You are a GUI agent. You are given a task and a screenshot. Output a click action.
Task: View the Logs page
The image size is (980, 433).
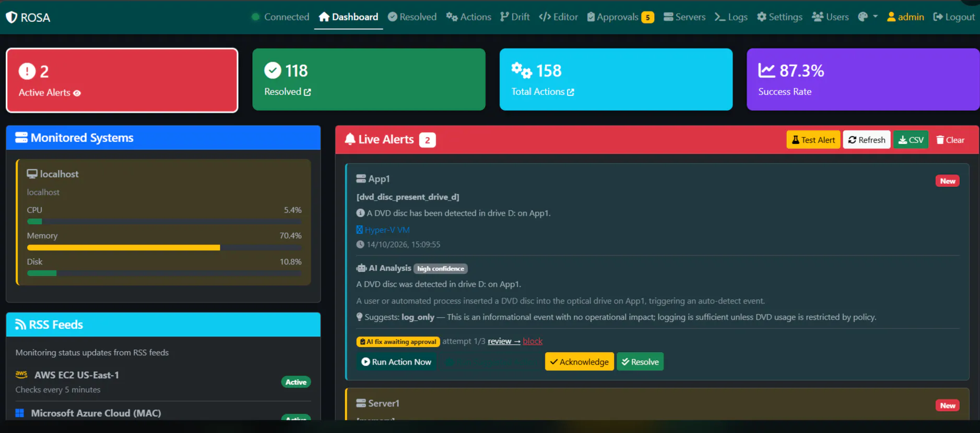(731, 17)
